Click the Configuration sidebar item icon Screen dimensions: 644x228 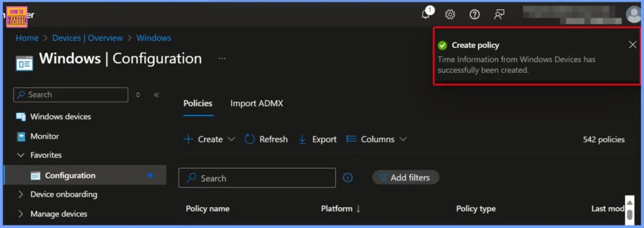pyautogui.click(x=35, y=175)
